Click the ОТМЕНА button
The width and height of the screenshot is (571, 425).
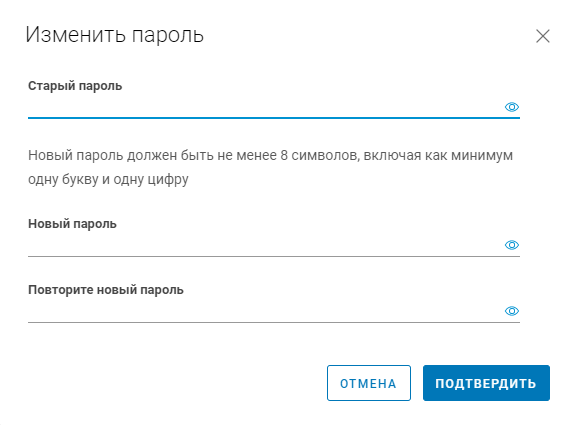pos(369,383)
